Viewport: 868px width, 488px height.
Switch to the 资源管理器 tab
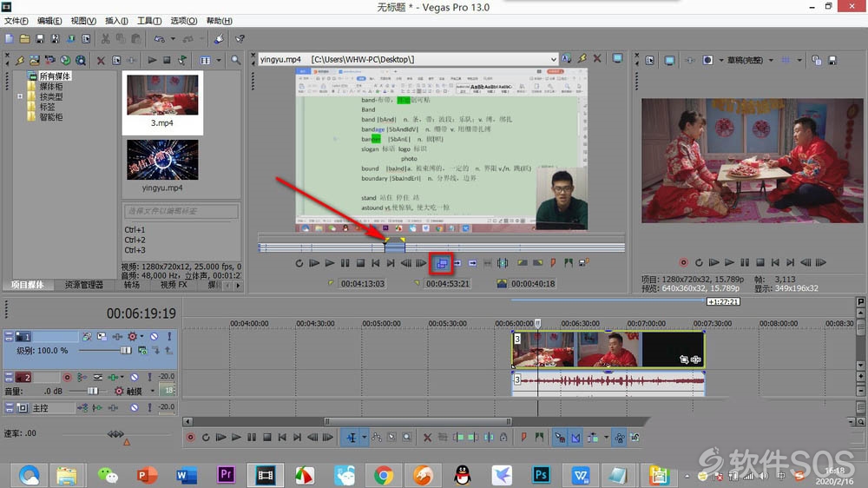(x=83, y=285)
